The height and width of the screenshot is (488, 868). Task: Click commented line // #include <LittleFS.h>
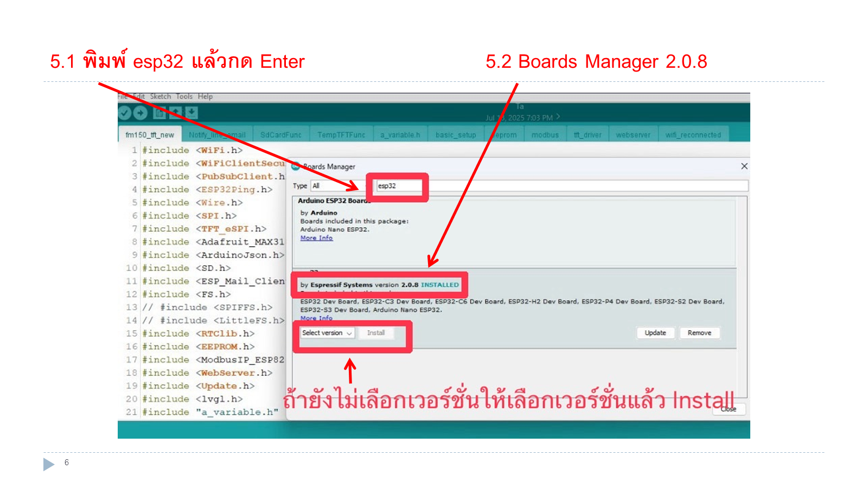click(213, 320)
